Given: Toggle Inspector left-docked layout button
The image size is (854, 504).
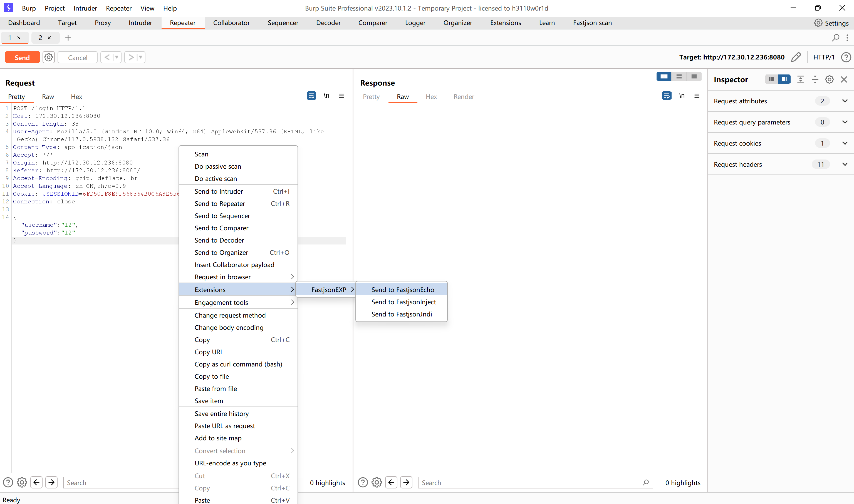Looking at the screenshot, I should (x=771, y=79).
